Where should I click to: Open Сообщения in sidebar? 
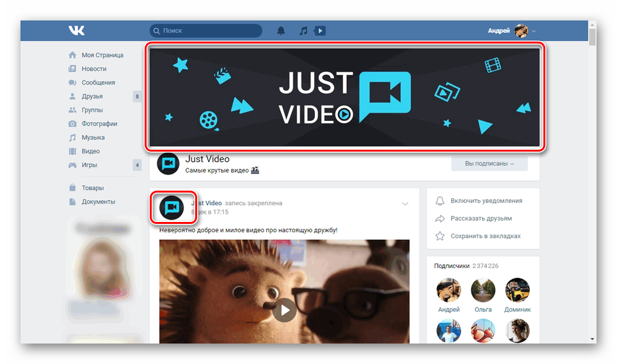pyautogui.click(x=98, y=83)
